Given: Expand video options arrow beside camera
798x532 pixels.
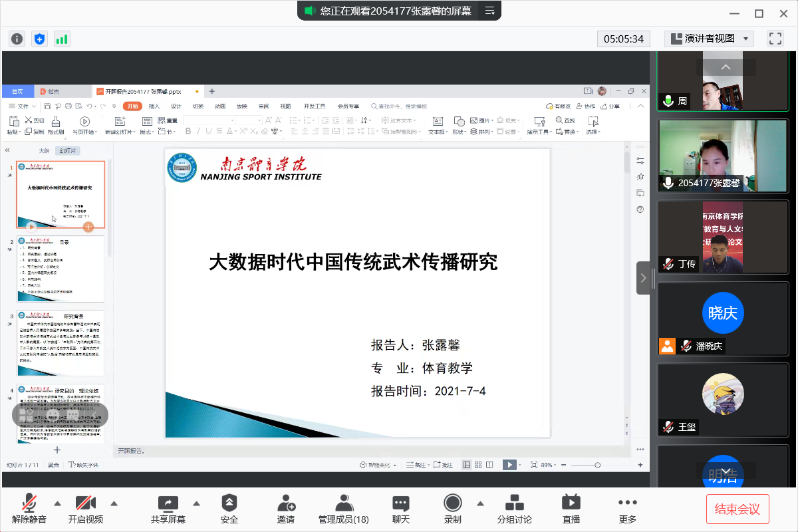Looking at the screenshot, I should tap(114, 503).
